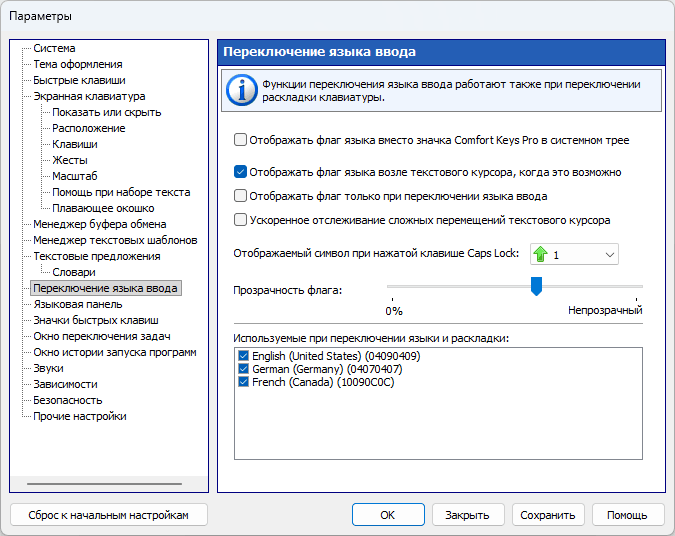Screen dimensions: 675x536
Task: Click the German (Germany) (04070407) row text
Action: pos(327,369)
